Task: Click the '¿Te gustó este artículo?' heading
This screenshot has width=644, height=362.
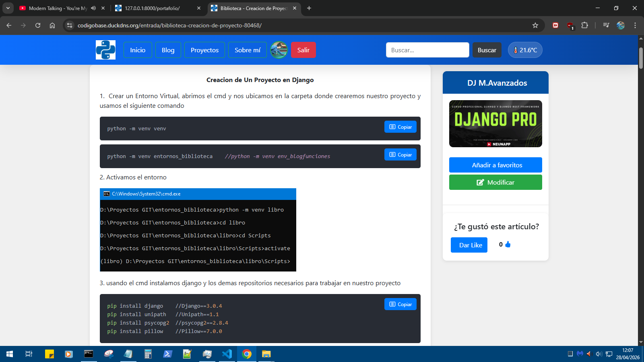Action: [x=496, y=226]
